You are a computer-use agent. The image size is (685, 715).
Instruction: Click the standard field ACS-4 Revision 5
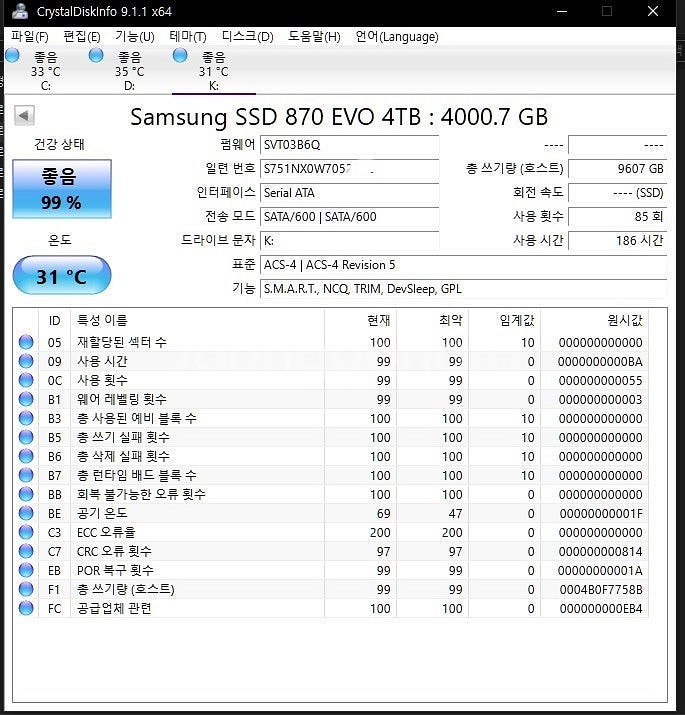click(463, 265)
